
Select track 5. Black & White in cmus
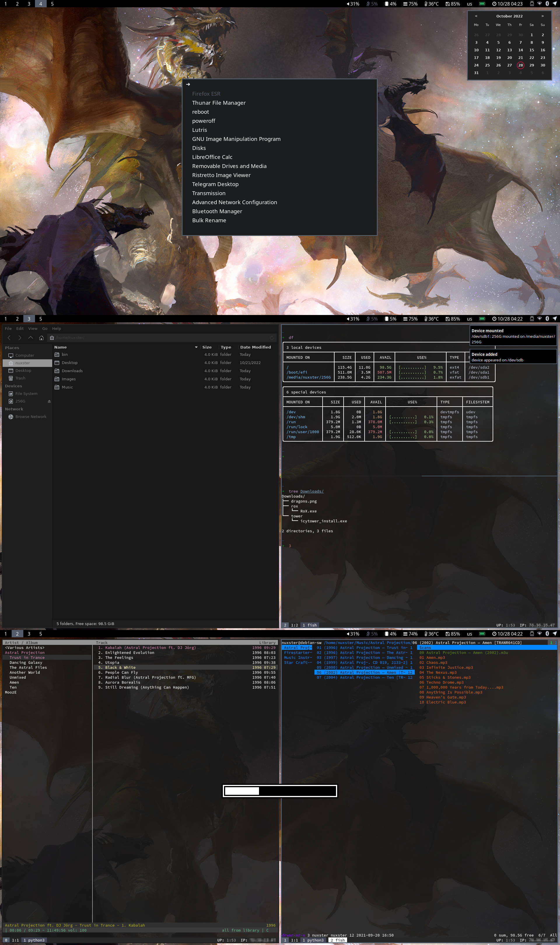186,668
